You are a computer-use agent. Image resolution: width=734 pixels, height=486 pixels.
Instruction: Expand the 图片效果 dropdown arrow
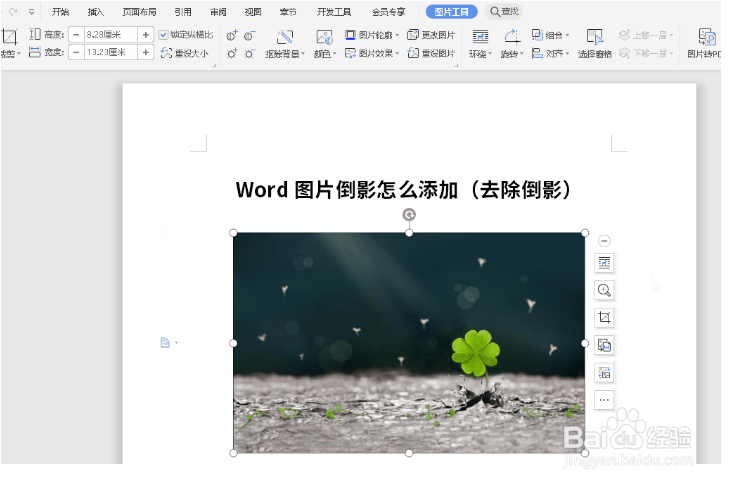tap(397, 53)
